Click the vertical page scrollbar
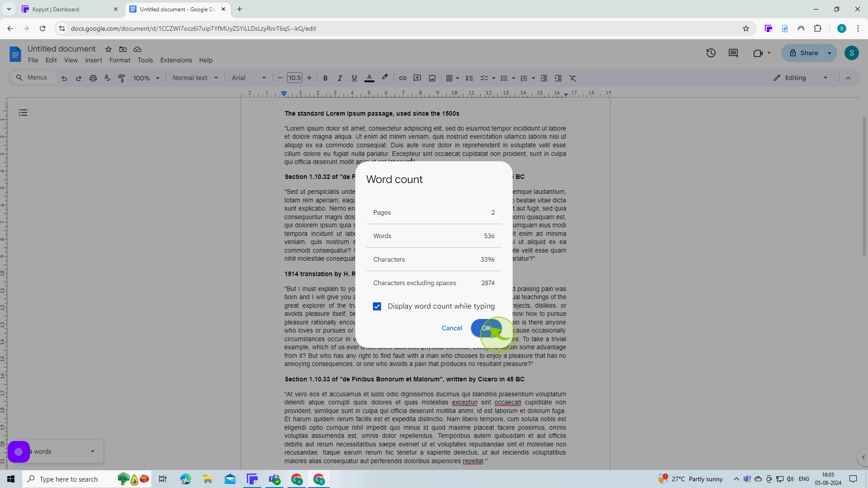 864,186
